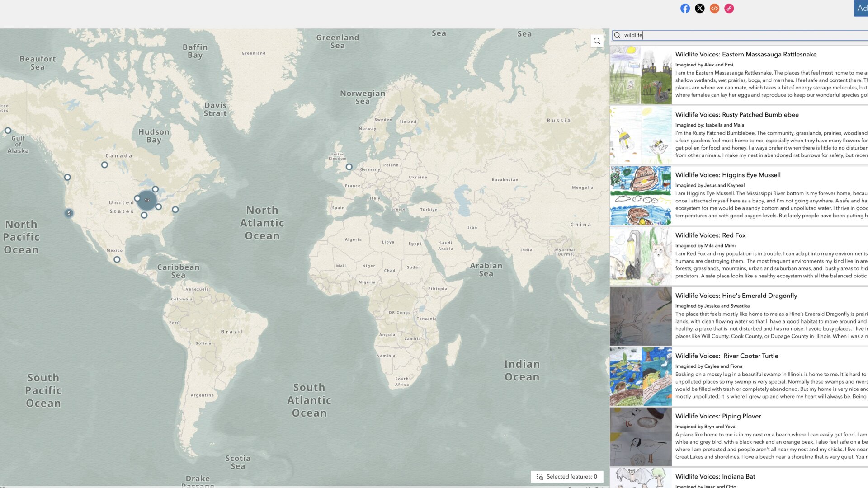868x488 pixels.
Task: Open Wildlife Voices: Red Fox entry
Action: (x=710, y=235)
